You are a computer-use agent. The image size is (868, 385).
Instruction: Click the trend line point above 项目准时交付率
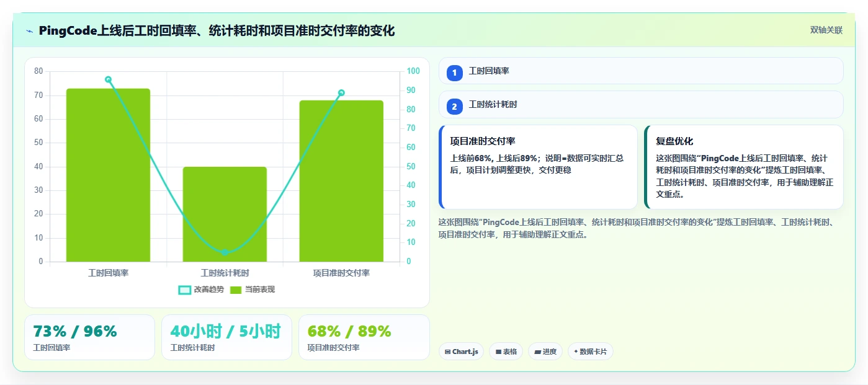pyautogui.click(x=341, y=93)
